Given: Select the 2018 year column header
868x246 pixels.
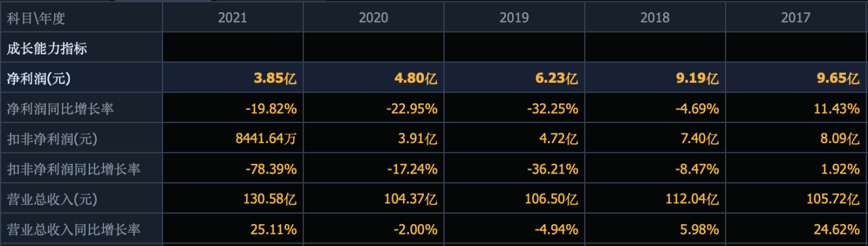Looking at the screenshot, I should (x=654, y=18).
